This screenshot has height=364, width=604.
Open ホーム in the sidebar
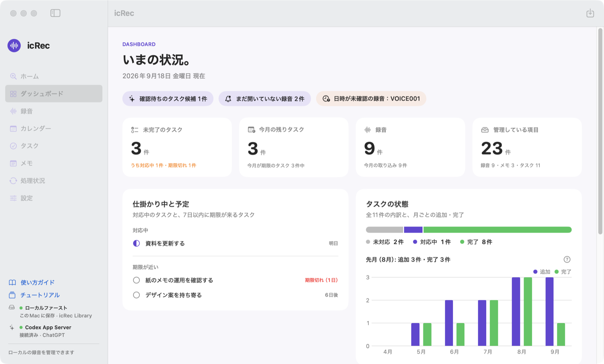(54, 76)
